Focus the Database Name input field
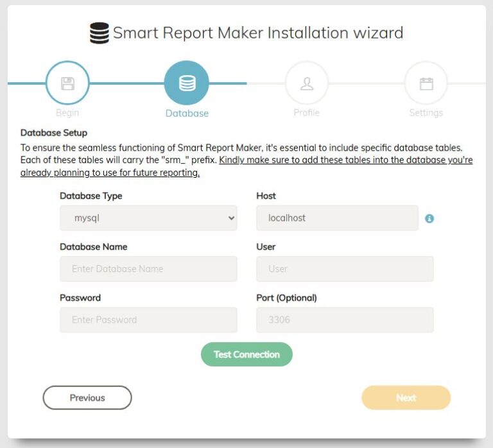The image size is (493, 448). (x=148, y=269)
